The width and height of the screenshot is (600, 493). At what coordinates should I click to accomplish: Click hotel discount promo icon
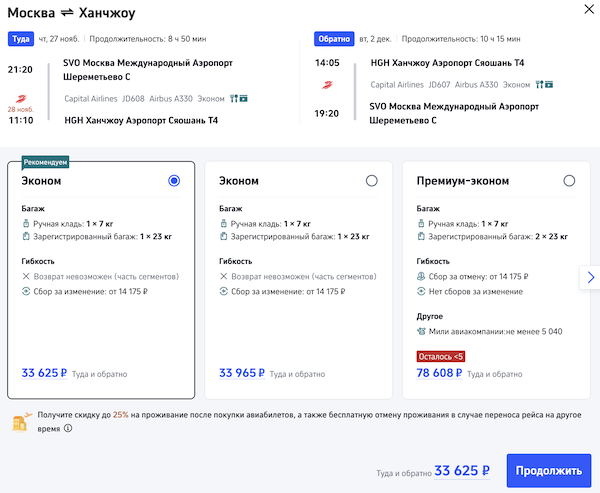(x=19, y=422)
